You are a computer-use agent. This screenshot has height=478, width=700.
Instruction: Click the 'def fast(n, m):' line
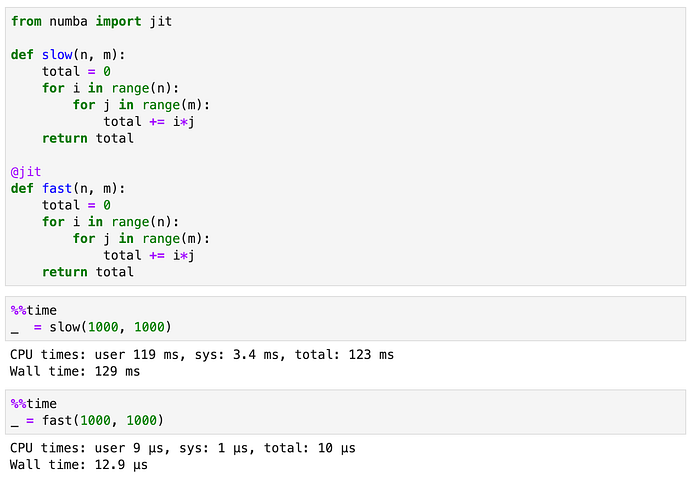68,188
